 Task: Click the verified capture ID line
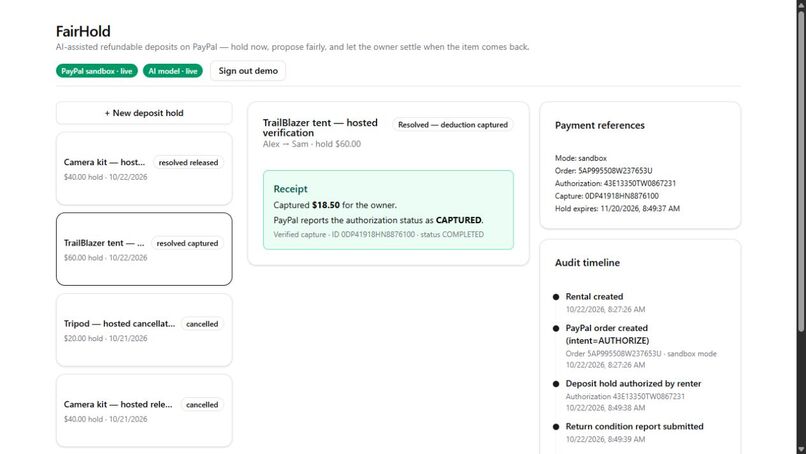(378, 234)
